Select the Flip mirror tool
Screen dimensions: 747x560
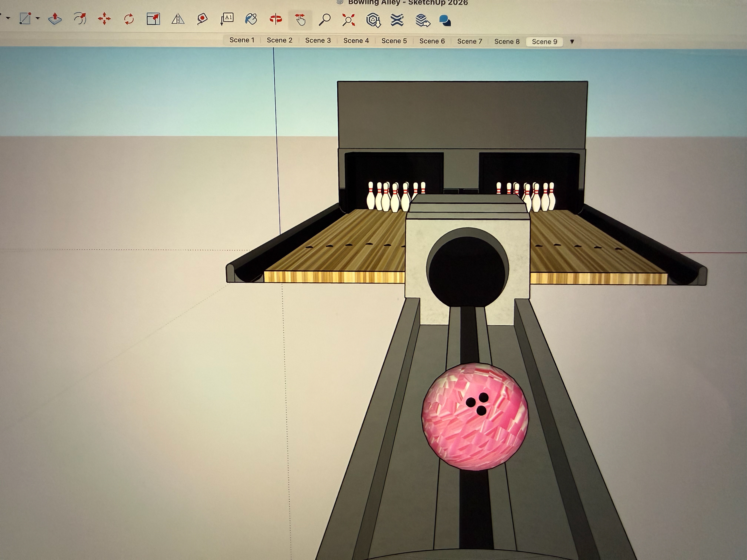[x=178, y=19]
